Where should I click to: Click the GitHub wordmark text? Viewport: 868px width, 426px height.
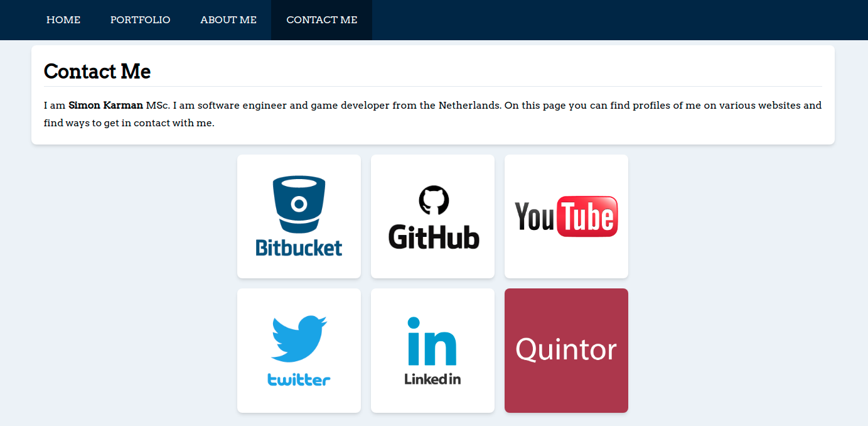tap(434, 237)
